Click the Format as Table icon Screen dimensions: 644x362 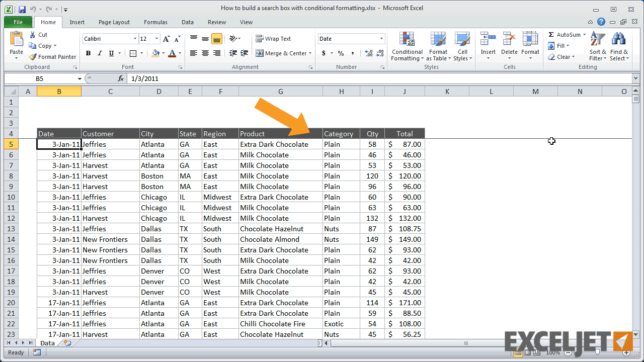pyautogui.click(x=438, y=39)
